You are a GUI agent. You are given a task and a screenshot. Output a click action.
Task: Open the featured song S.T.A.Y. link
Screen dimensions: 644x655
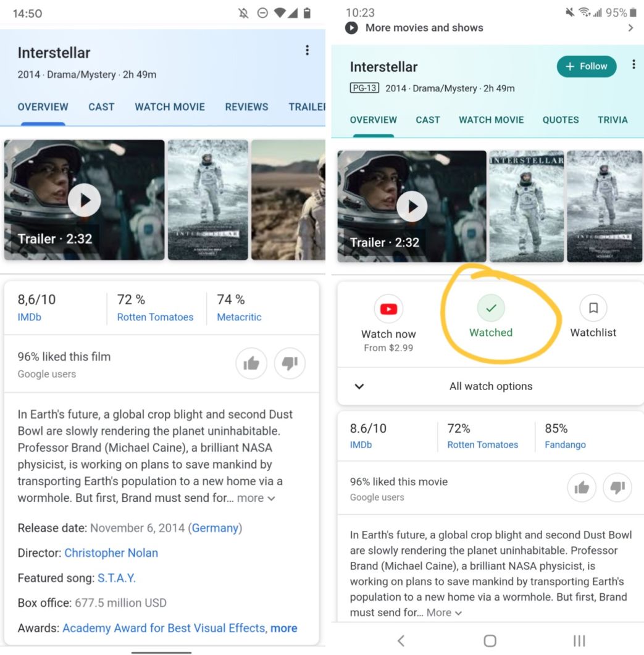pyautogui.click(x=117, y=578)
